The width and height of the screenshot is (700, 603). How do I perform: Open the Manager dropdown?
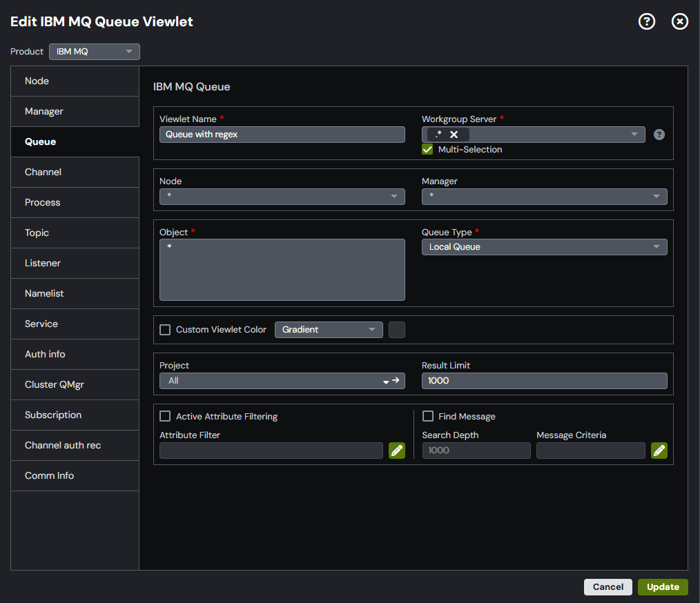[x=544, y=197]
